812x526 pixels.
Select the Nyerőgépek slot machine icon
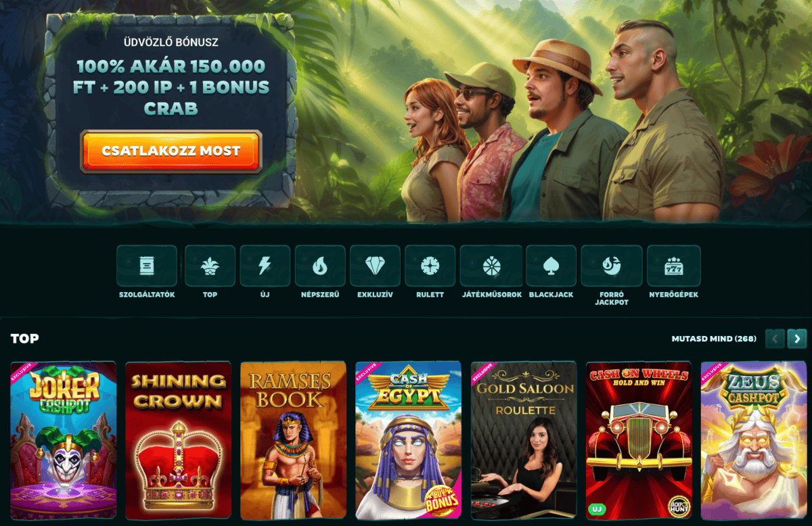(x=674, y=266)
